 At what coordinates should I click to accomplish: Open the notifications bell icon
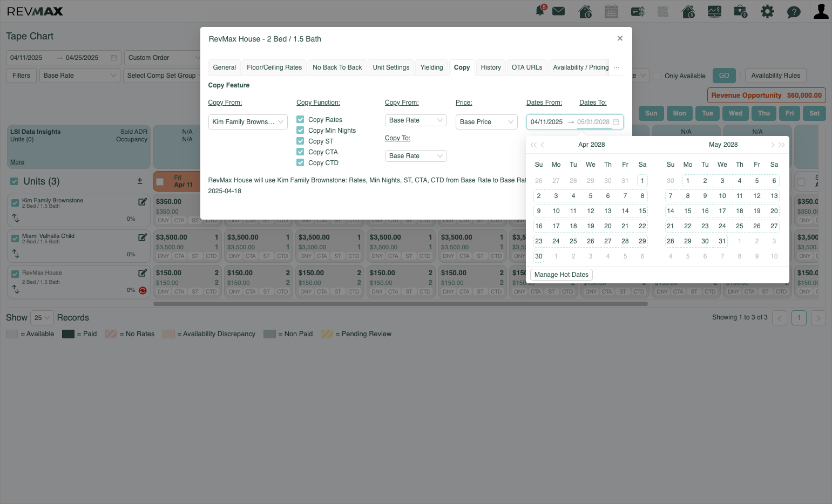(x=540, y=11)
